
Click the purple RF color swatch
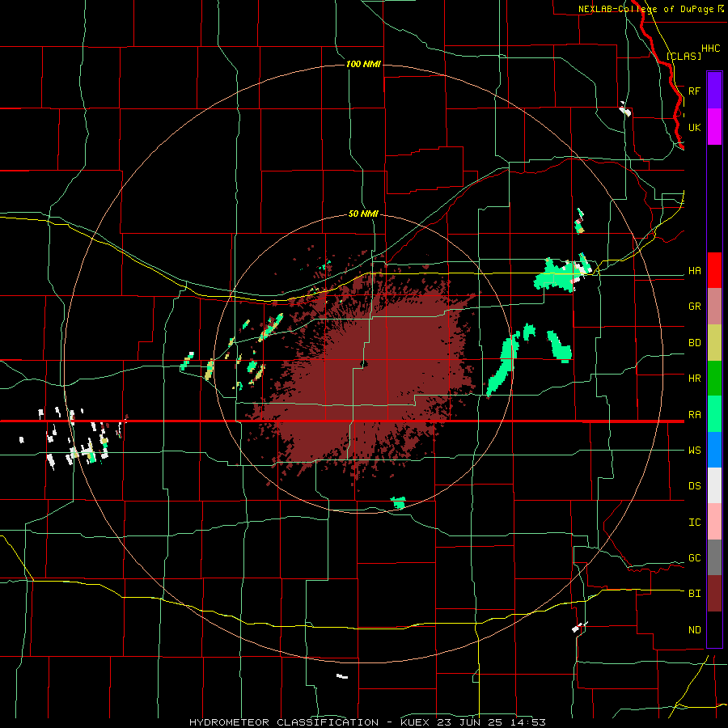click(x=714, y=91)
